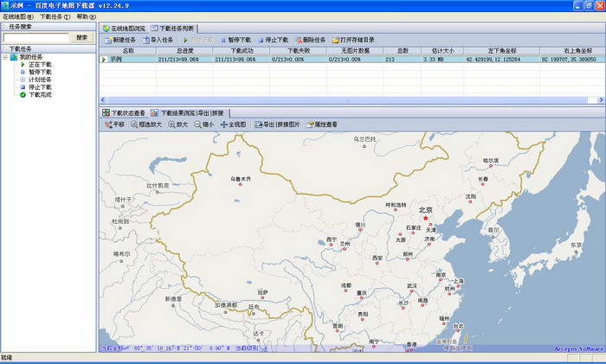Click the 成都 city label on map
The image size is (606, 364).
coord(346,285)
